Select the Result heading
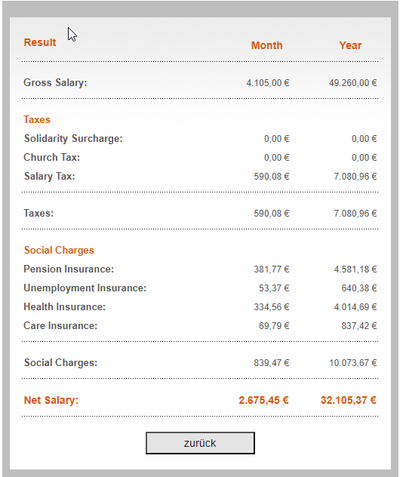400x477 pixels. (x=40, y=42)
